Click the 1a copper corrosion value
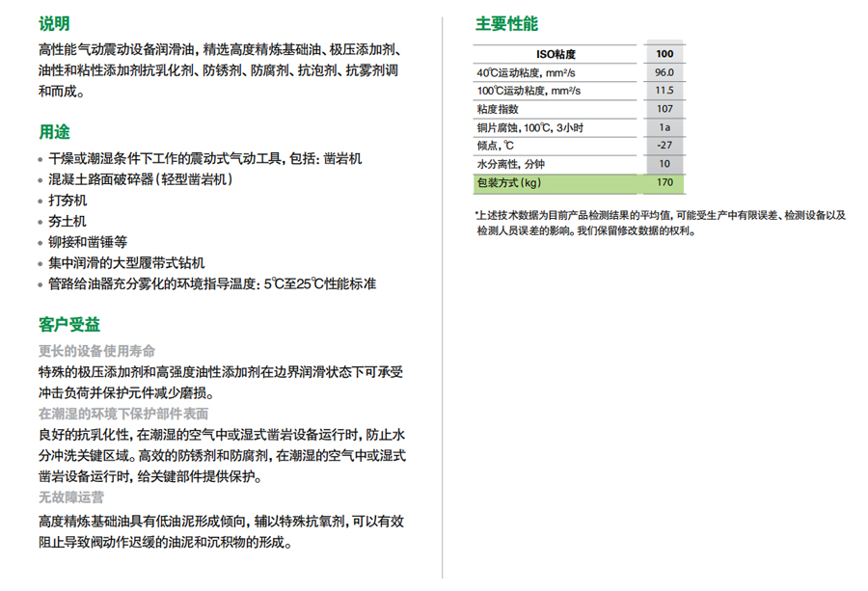Image resolution: width=868 pixels, height=591 pixels. 665,128
